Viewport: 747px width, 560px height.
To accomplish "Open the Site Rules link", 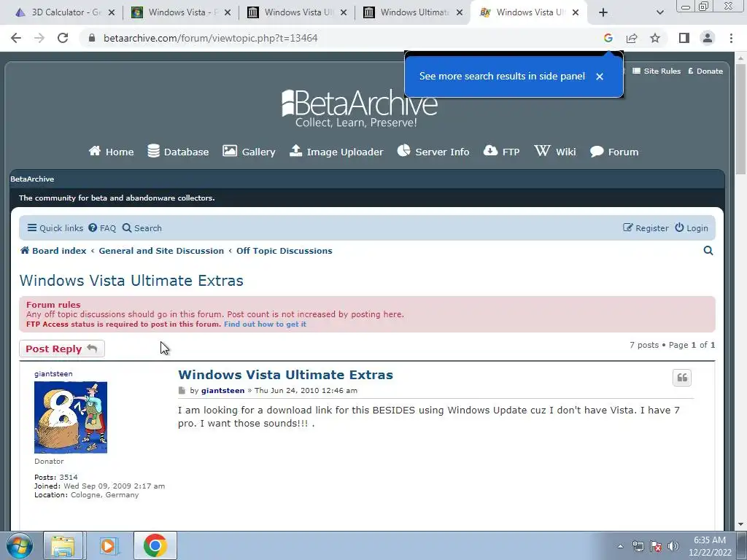I will (x=657, y=71).
